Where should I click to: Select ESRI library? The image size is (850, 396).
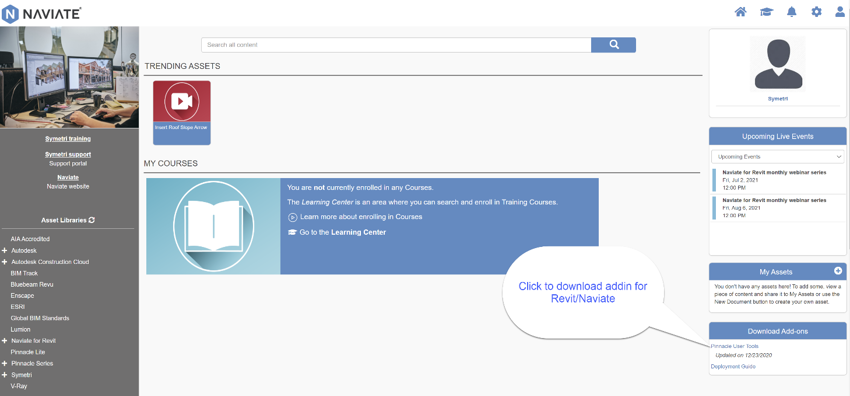coord(18,307)
